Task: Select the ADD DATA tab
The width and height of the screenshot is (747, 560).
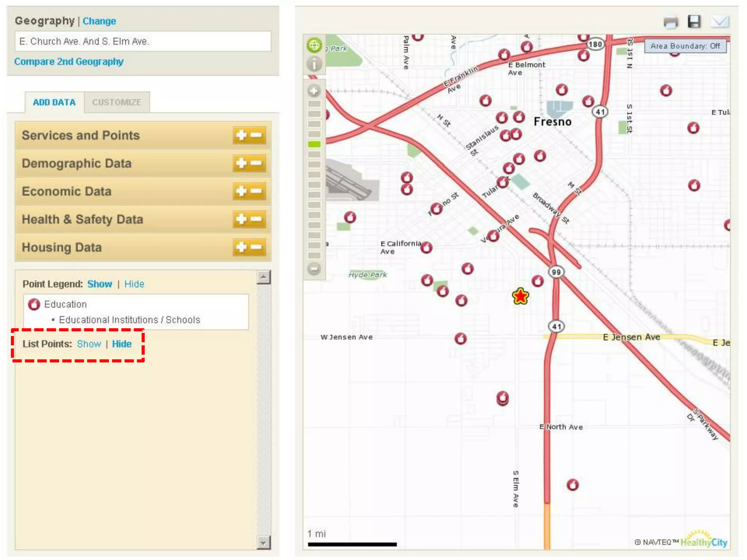Action: click(54, 102)
